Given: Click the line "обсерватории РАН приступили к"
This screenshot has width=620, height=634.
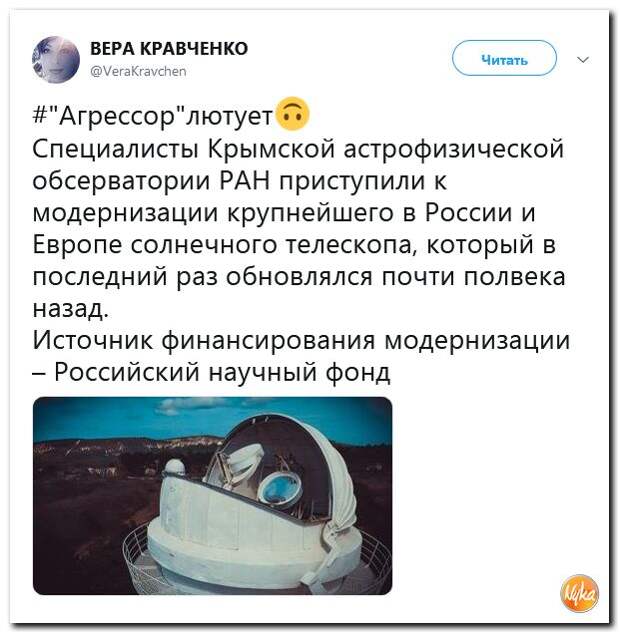Looking at the screenshot, I should tap(239, 182).
